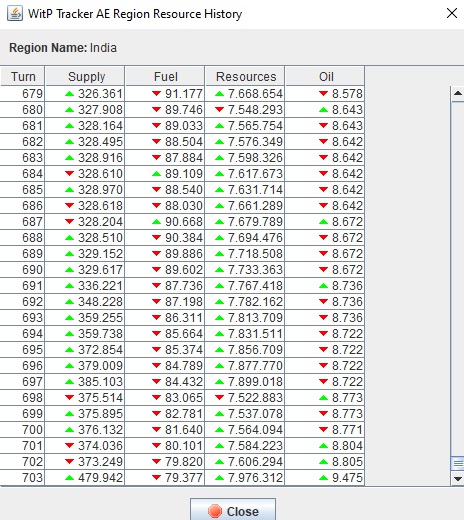Sort by Fuel column header
Image resolution: width=464 pixels, height=520 pixels.
165,76
